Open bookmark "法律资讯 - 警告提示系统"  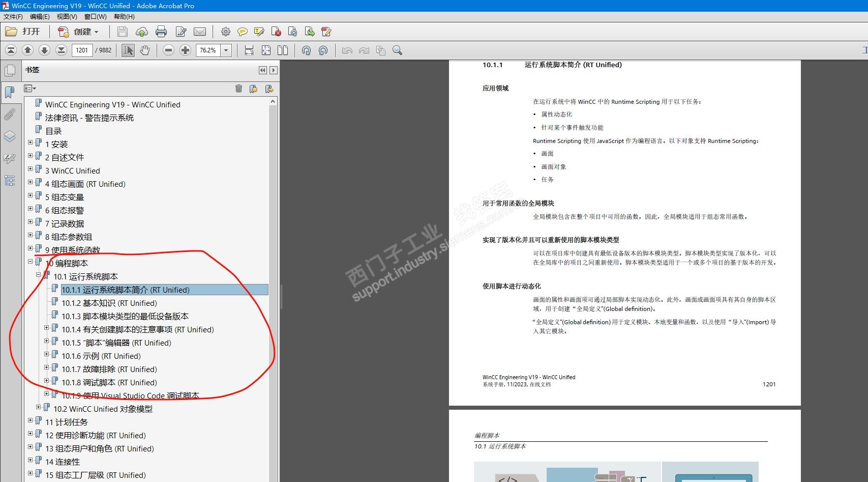89,118
